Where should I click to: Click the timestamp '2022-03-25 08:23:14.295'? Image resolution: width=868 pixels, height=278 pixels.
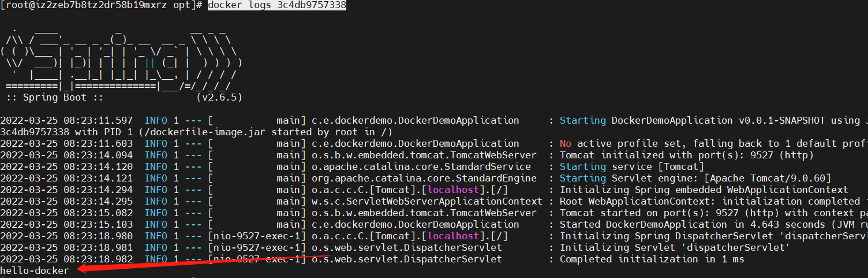(x=66, y=202)
